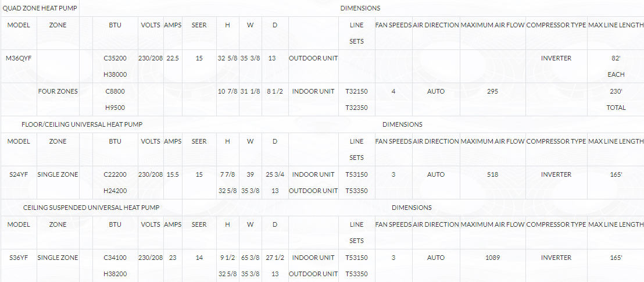Select the S24YF model cell
644x282 pixels.
(19, 174)
